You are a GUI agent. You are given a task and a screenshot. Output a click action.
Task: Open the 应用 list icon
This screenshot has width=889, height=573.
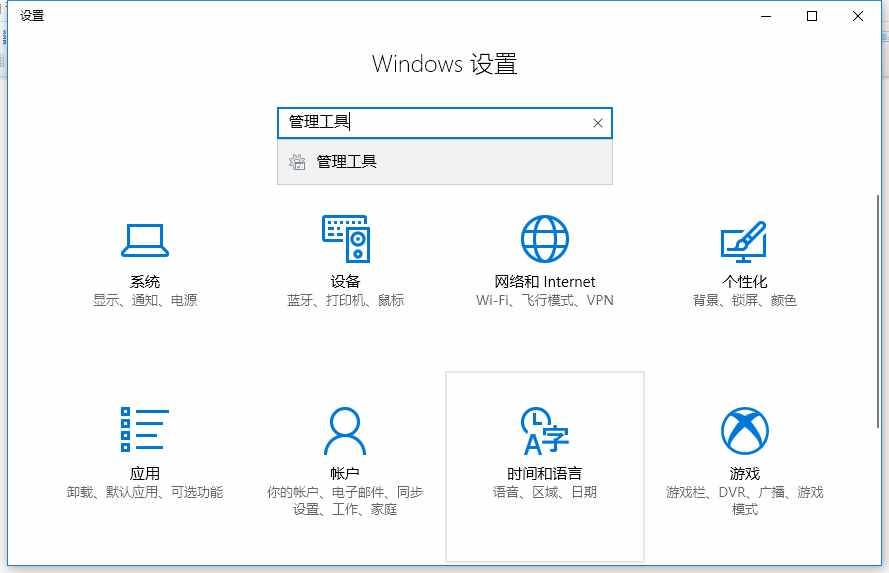[145, 430]
